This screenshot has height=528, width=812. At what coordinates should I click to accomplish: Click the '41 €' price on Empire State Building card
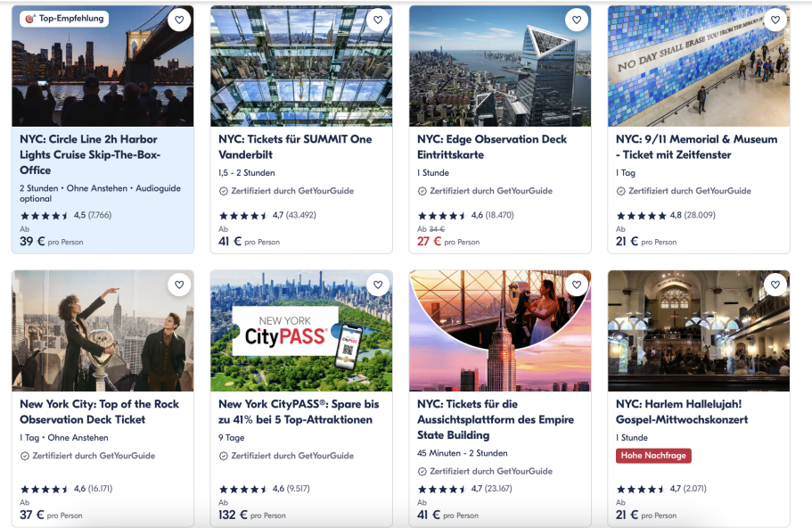[429, 515]
